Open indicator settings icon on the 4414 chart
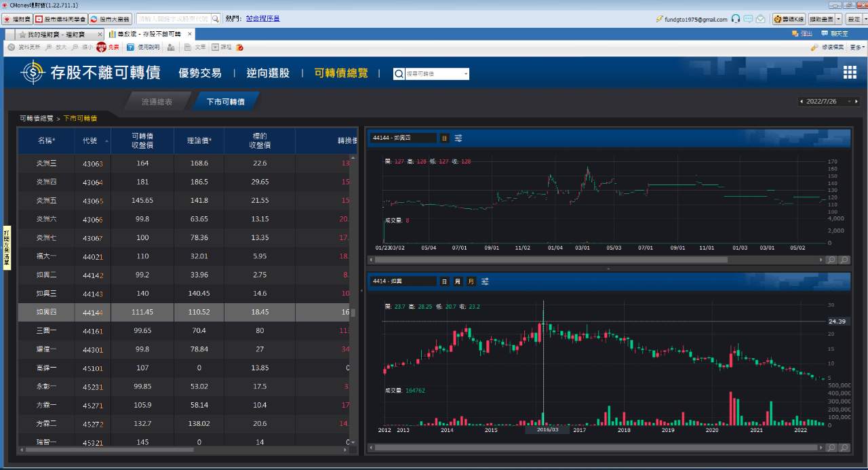This screenshot has width=868, height=470. point(486,281)
